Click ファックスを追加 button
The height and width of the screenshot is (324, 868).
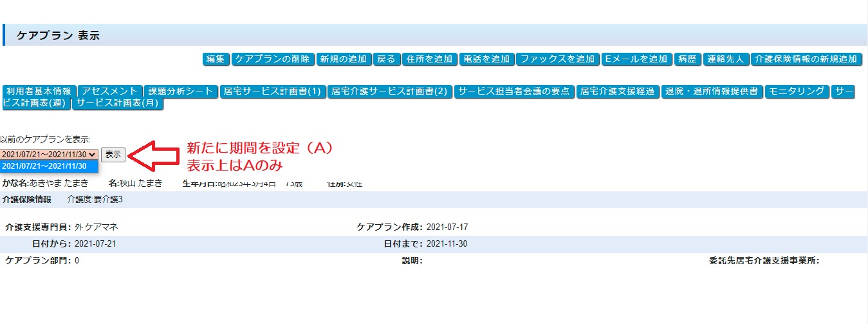click(x=557, y=59)
